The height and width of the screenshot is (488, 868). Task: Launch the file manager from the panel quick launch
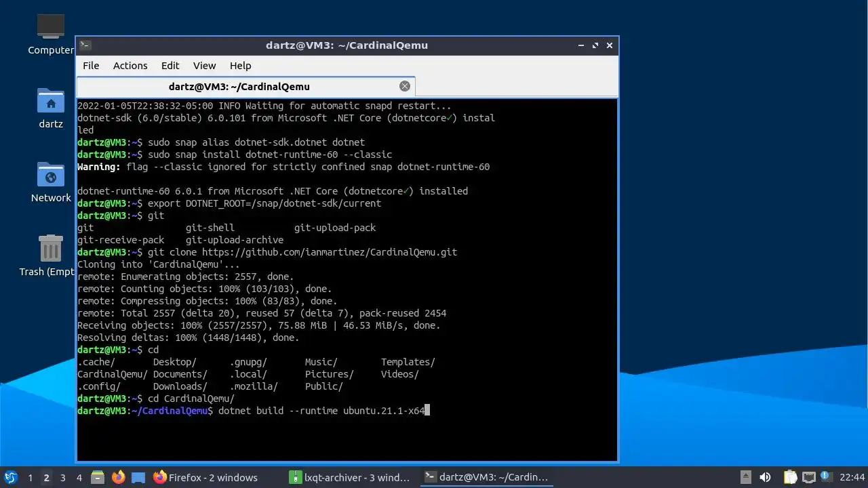98,477
